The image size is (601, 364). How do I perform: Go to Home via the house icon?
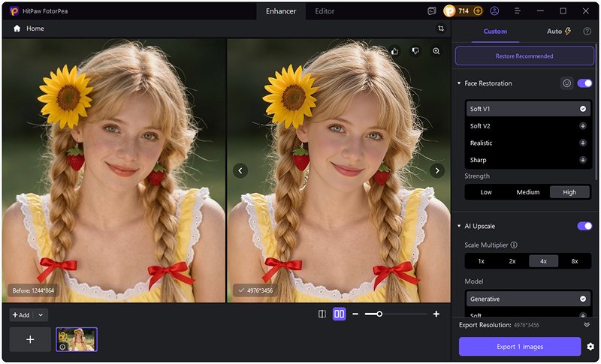[17, 29]
